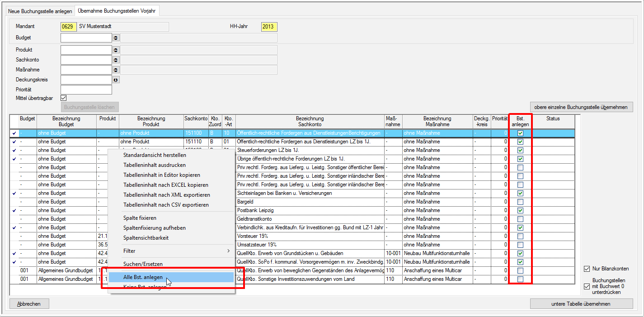Switch to Neue Buchungsstelle anlegen tab

click(x=40, y=11)
